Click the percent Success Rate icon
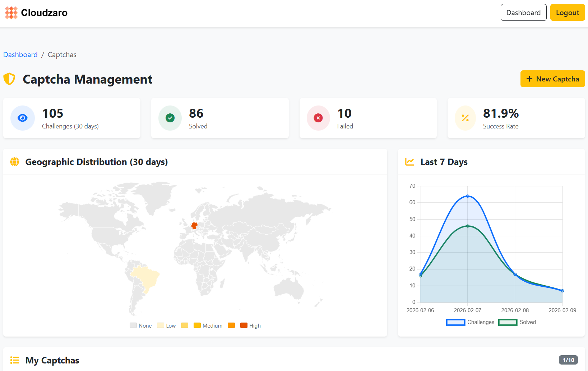This screenshot has height=371, width=588. (465, 118)
